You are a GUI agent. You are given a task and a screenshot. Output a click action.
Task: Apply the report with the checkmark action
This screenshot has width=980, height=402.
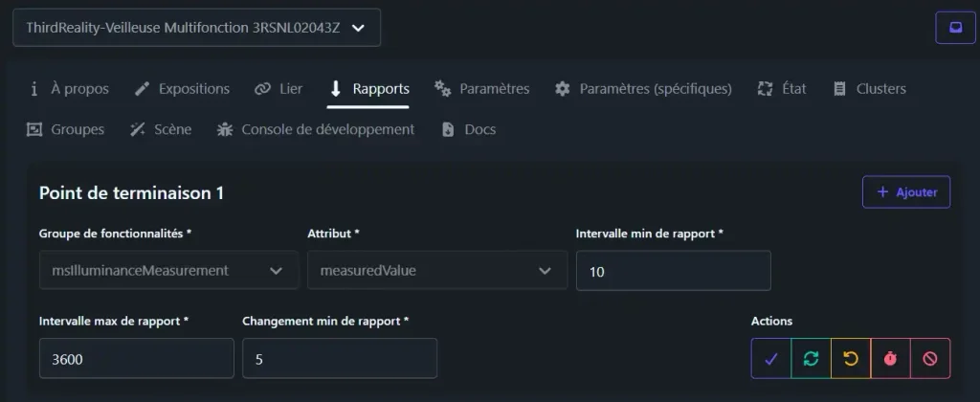(770, 358)
